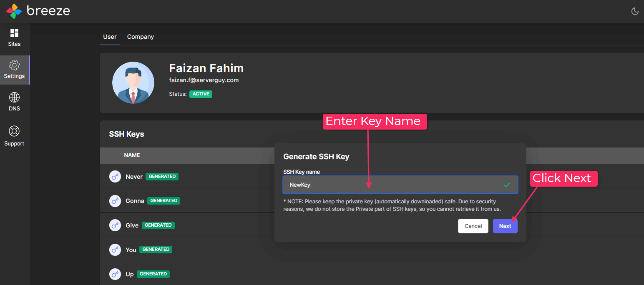Select the email faizan.f@serverguy.com
The width and height of the screenshot is (644, 285).
[204, 80]
